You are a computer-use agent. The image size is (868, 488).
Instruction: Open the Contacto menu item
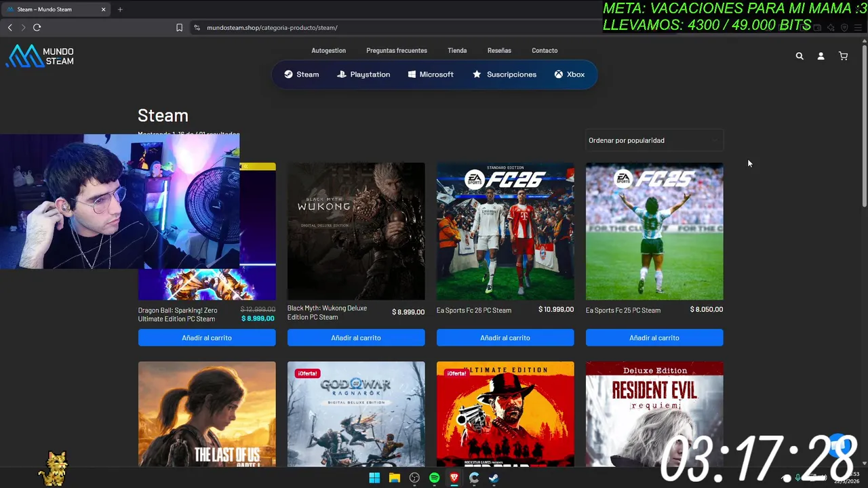click(545, 51)
